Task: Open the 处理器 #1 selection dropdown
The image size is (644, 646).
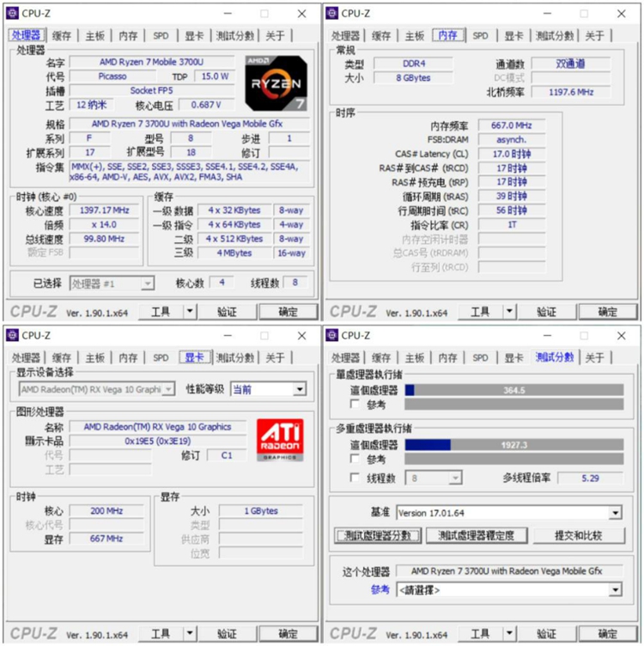Action: coord(112,283)
